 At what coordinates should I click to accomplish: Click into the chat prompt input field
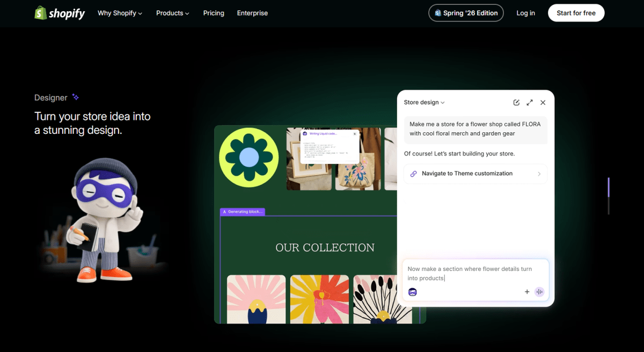[475, 274]
